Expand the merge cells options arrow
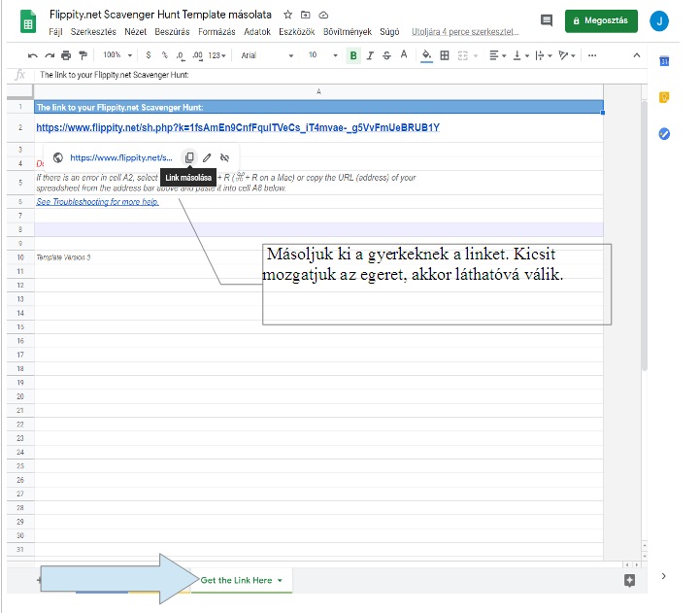 (476, 55)
